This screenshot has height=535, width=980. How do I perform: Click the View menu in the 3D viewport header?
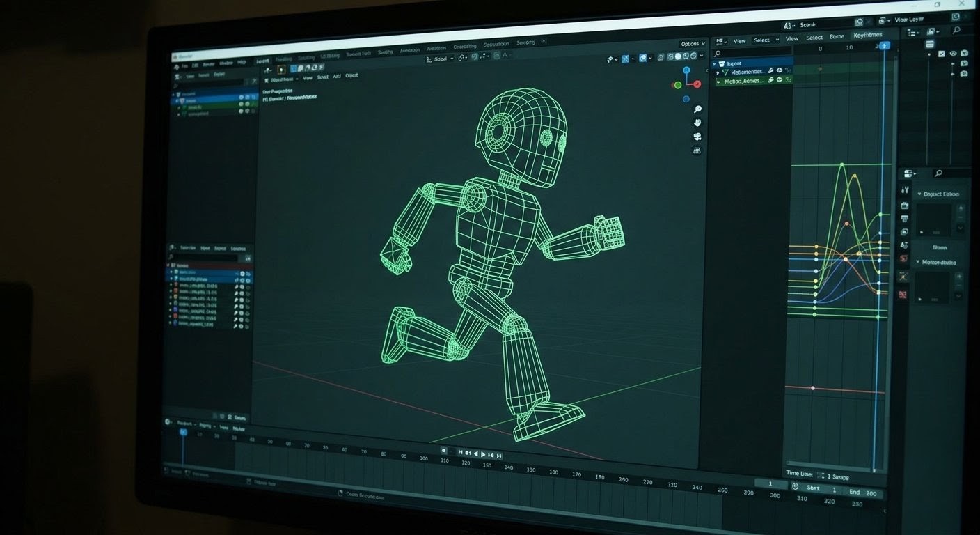(307, 78)
